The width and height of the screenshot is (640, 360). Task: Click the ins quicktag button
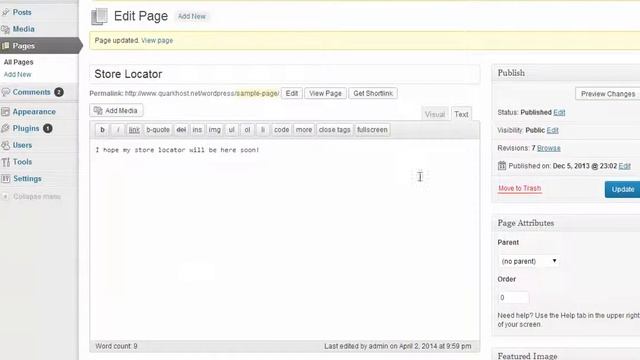click(197, 130)
